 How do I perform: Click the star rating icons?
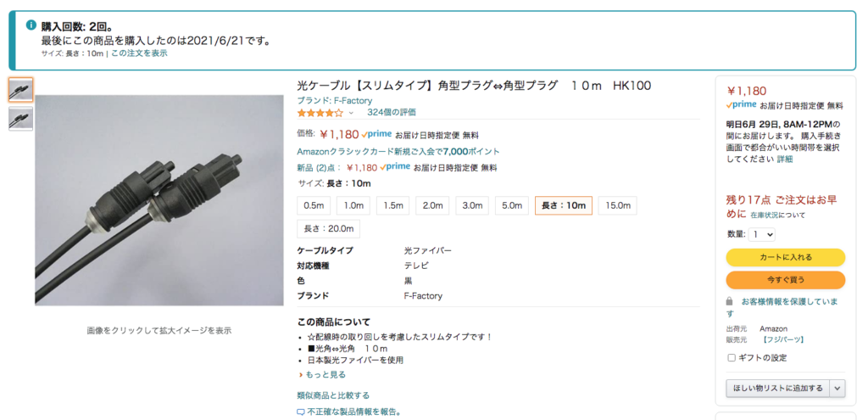pos(320,113)
